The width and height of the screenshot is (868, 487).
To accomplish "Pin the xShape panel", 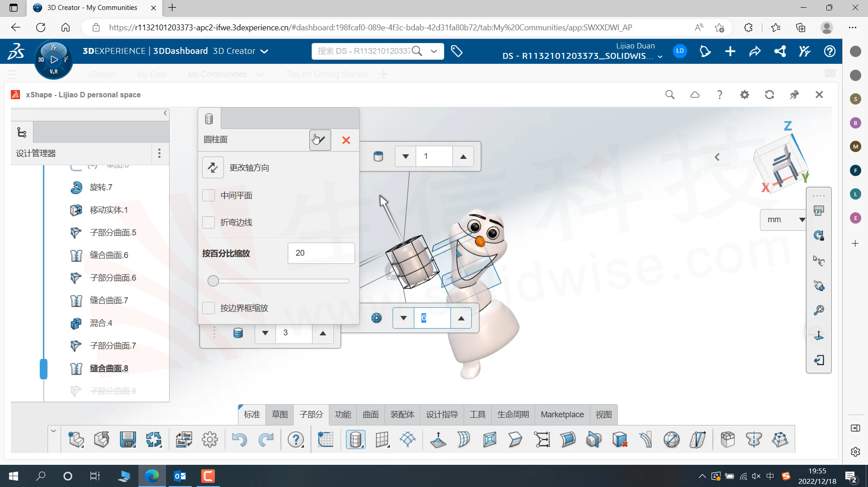I will pyautogui.click(x=794, y=95).
